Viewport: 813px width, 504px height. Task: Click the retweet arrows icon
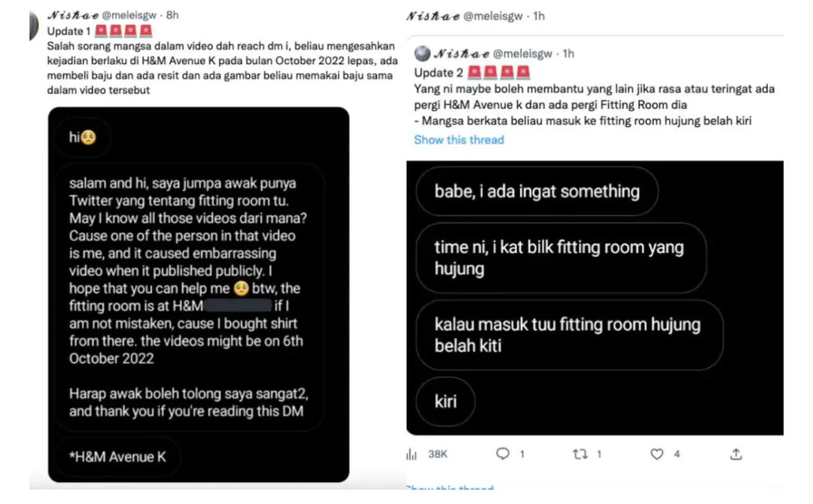(x=580, y=454)
